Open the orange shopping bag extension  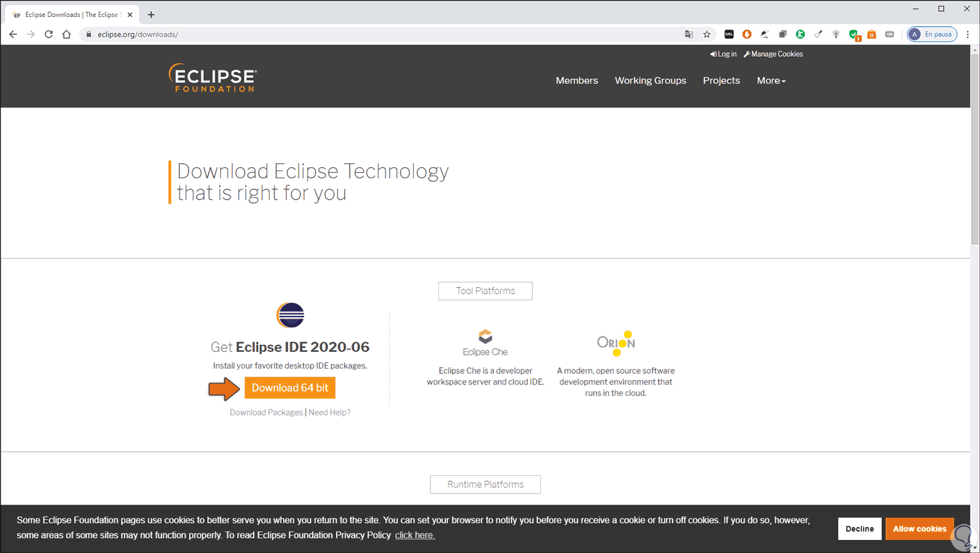click(x=872, y=34)
